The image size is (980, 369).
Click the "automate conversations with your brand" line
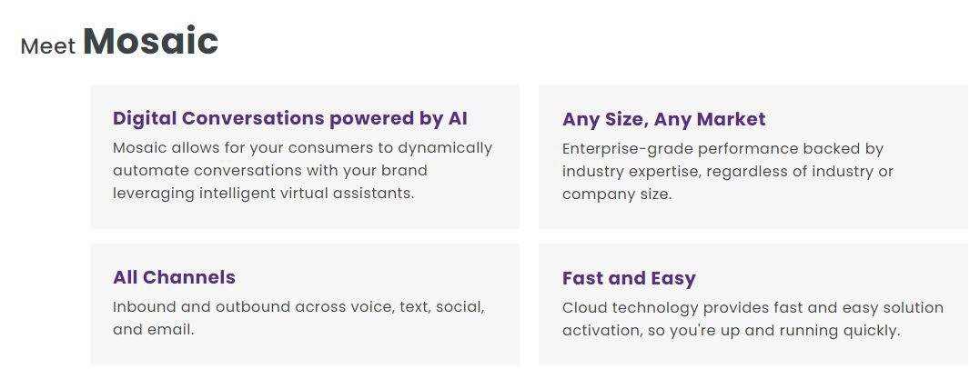[x=269, y=170]
